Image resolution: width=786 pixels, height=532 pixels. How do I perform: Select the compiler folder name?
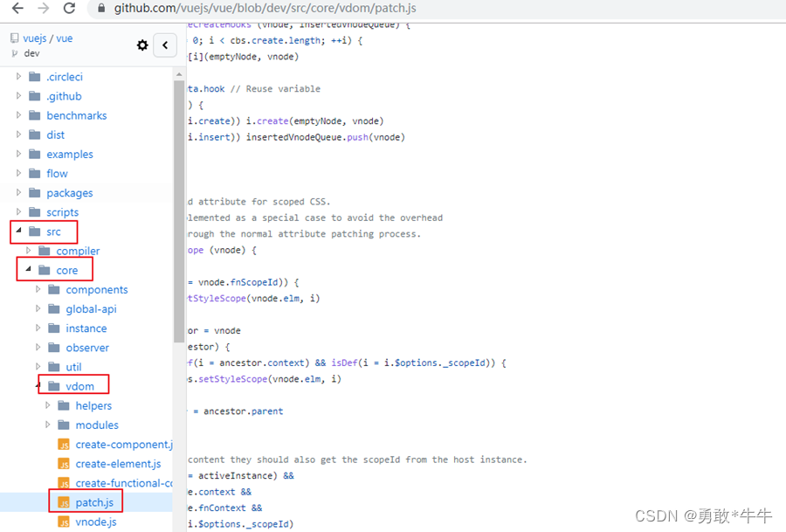click(x=78, y=251)
